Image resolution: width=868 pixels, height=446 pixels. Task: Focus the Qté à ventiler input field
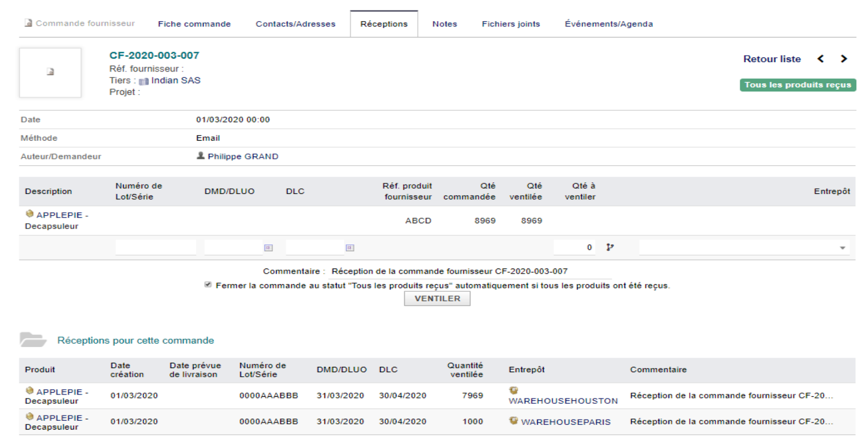[575, 248]
